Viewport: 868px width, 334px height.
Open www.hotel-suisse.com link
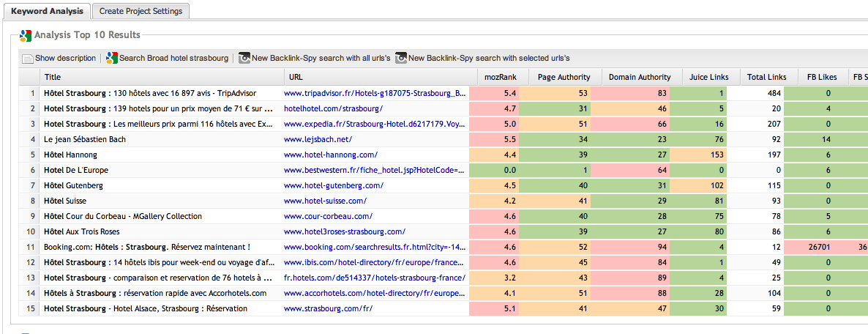(326, 201)
